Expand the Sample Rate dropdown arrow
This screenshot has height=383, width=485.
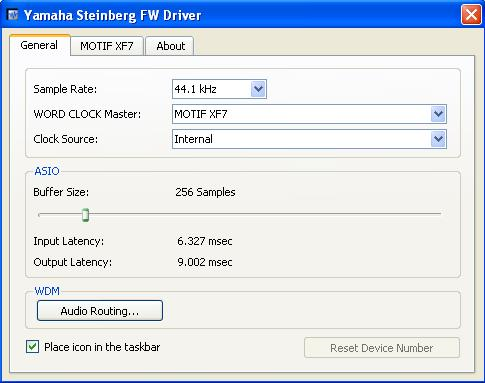pyautogui.click(x=258, y=89)
